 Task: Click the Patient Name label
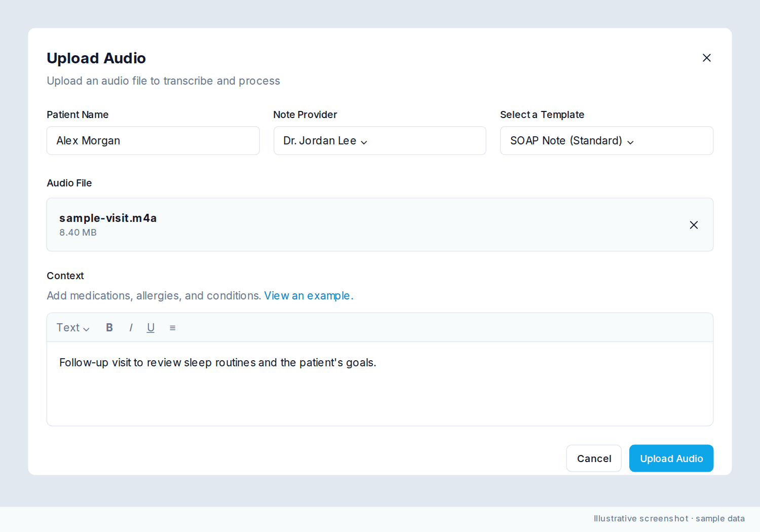[78, 115]
